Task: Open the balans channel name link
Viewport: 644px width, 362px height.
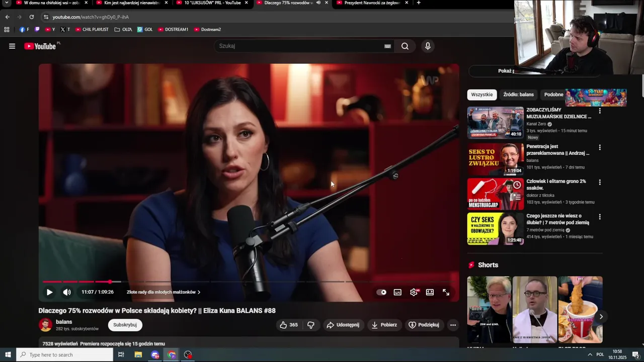Action: click(64, 322)
